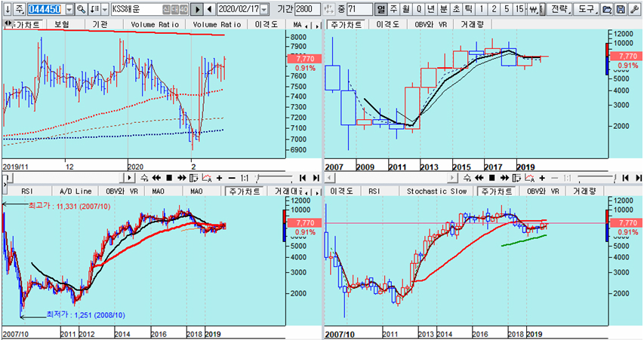This screenshot has width=644, height=340.
Task: Click the stop square in the right chart toolbar
Action: click(x=491, y=178)
